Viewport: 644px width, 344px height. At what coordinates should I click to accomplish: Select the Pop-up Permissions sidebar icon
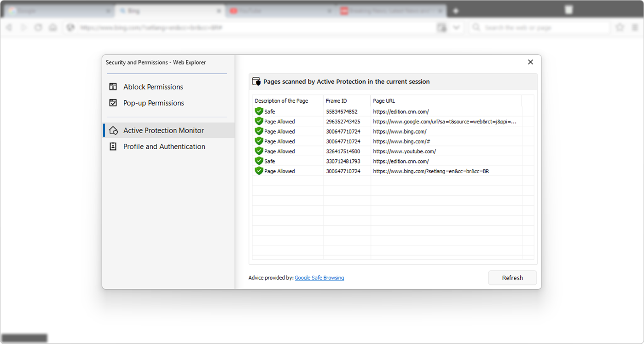point(113,103)
